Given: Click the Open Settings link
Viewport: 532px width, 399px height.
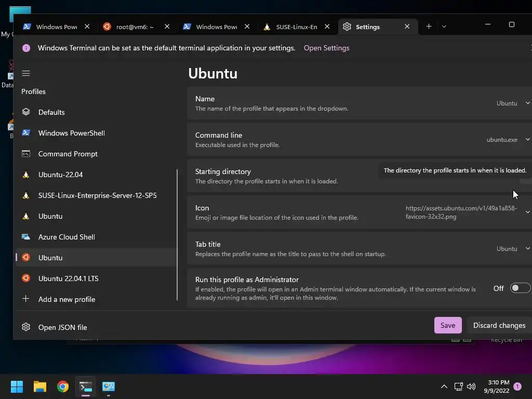Looking at the screenshot, I should pos(326,48).
